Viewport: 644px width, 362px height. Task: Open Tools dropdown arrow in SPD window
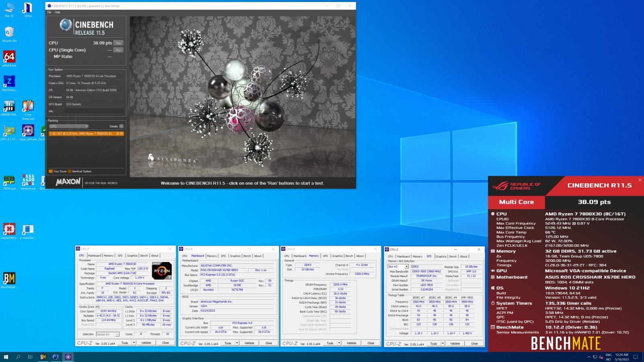coord(443,343)
